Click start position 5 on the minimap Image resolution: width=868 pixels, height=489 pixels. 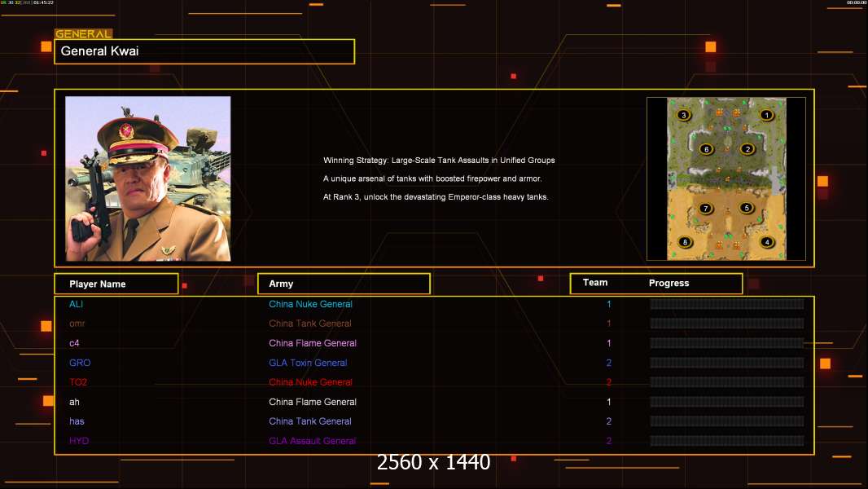pyautogui.click(x=747, y=208)
